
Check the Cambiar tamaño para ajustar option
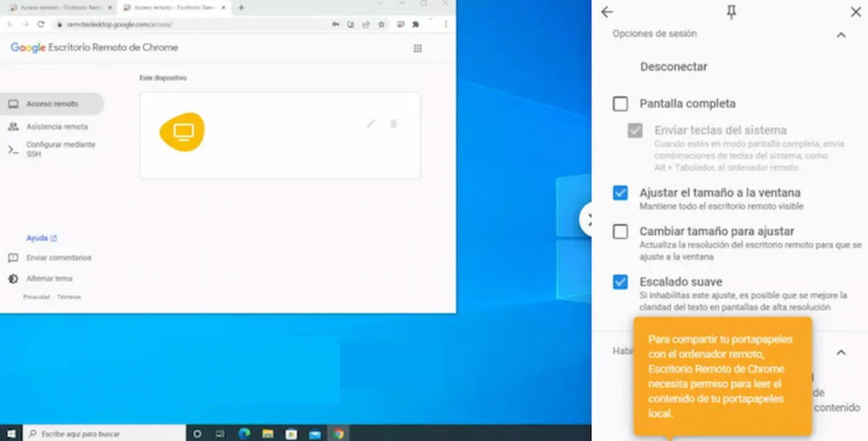(620, 232)
